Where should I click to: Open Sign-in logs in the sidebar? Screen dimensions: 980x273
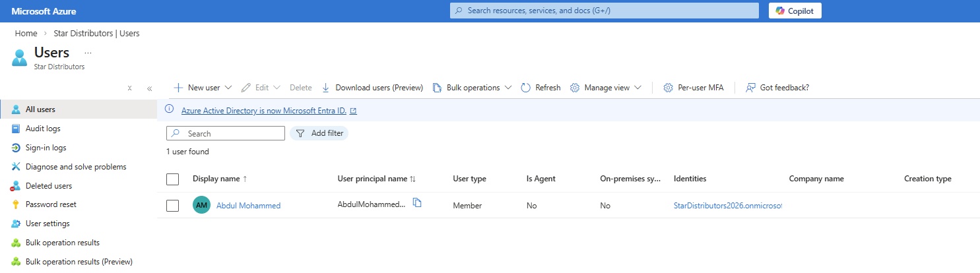coord(46,148)
